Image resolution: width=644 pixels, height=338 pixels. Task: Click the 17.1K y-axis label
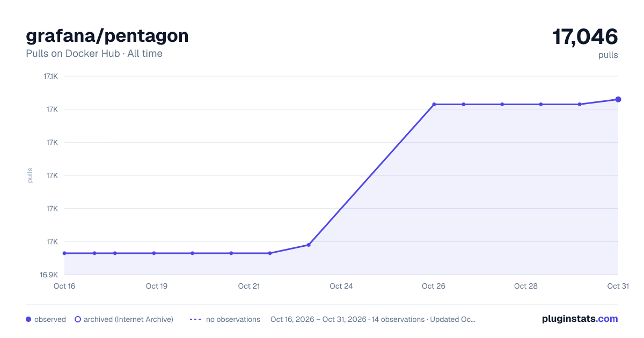(50, 76)
